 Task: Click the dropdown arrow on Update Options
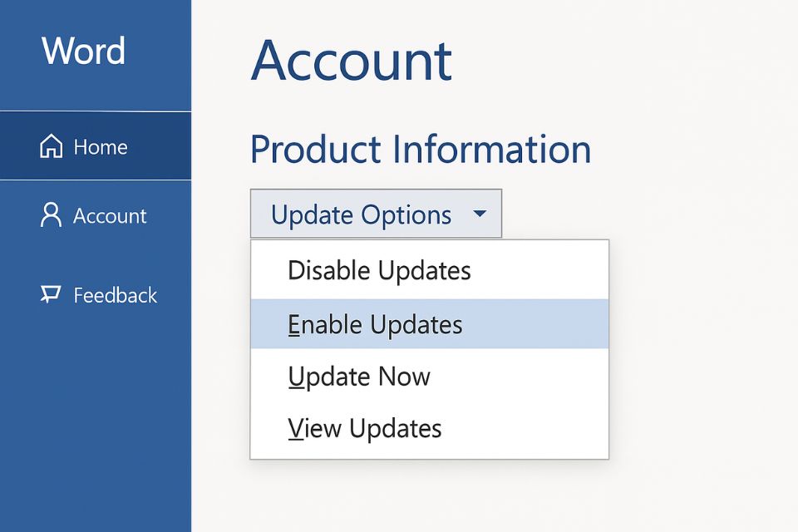click(x=480, y=214)
